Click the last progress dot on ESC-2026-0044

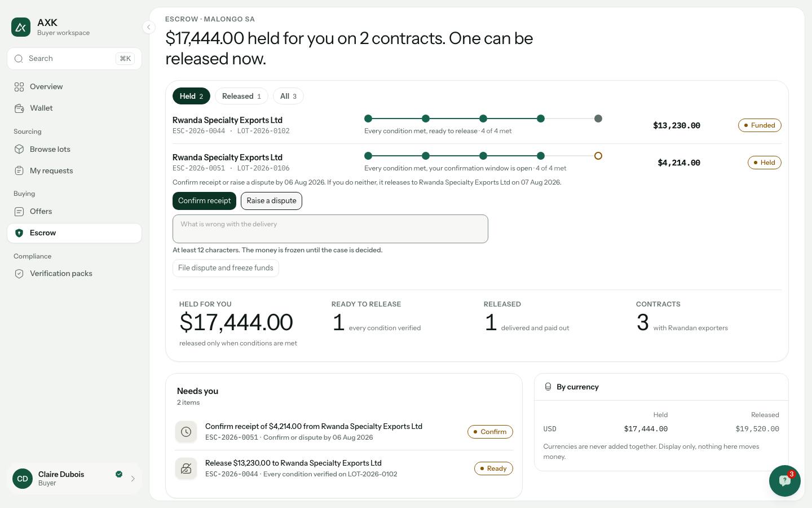[x=598, y=119]
